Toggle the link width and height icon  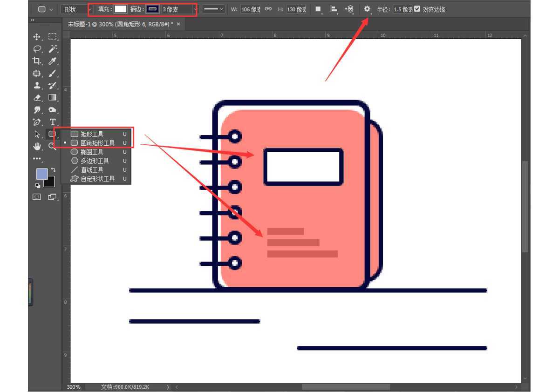click(268, 9)
